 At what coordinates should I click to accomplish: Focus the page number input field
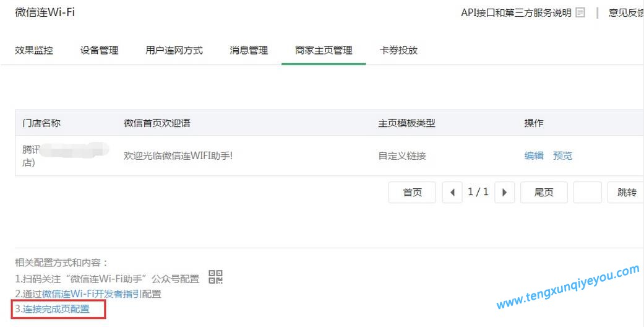[587, 192]
